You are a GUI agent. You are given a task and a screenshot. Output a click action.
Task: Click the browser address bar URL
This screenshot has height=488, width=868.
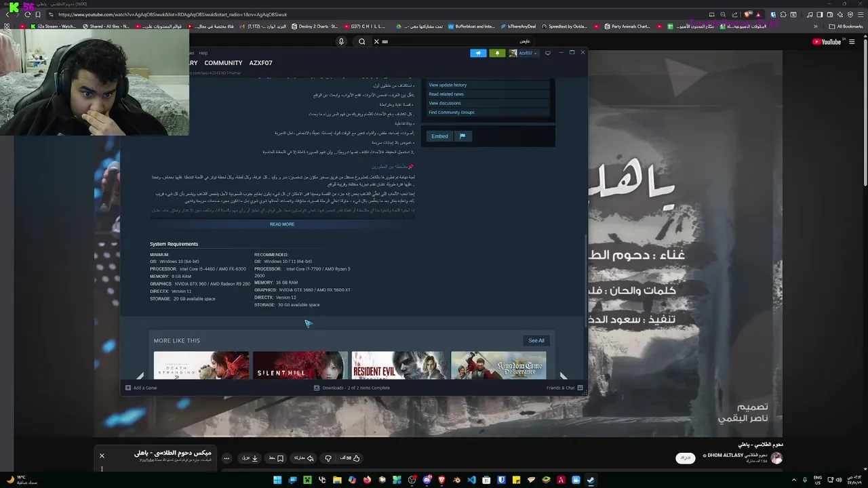172,14
